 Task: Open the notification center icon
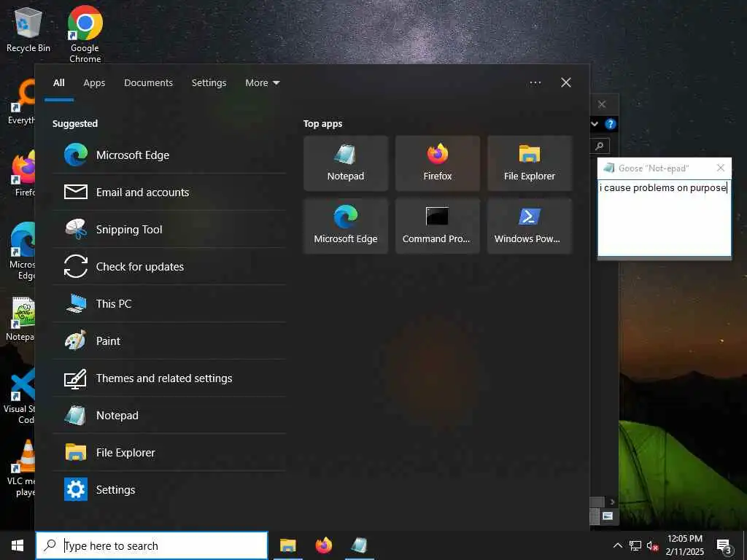(x=724, y=545)
